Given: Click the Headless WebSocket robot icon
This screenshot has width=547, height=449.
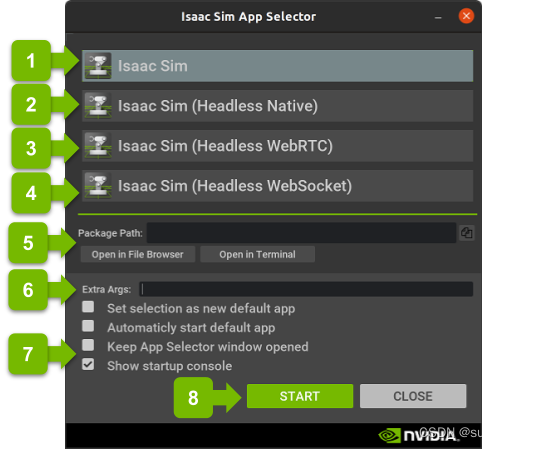Looking at the screenshot, I should (x=98, y=186).
